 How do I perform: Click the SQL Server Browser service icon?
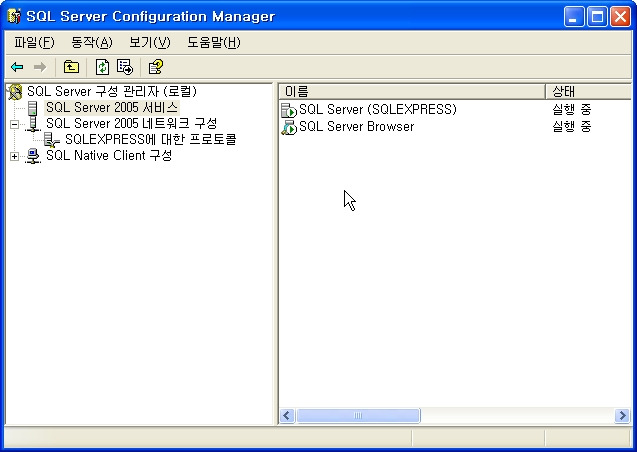point(289,127)
